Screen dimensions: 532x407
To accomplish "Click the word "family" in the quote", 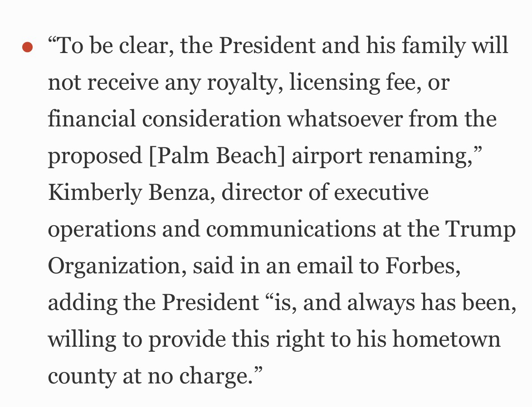I will [437, 46].
